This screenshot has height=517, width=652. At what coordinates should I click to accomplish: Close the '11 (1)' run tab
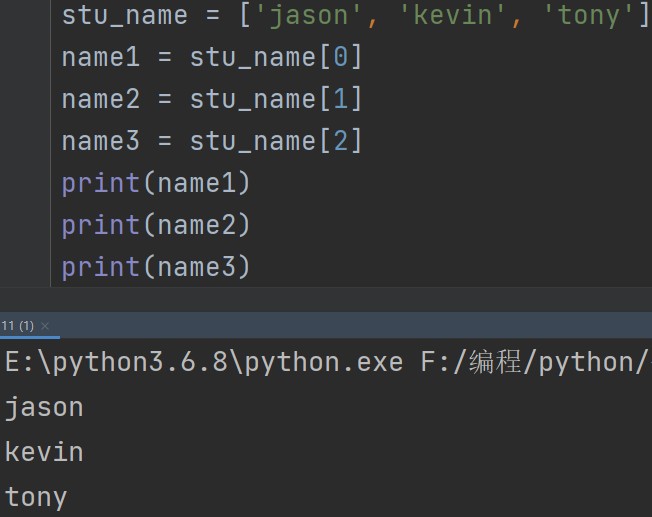pyautogui.click(x=45, y=326)
